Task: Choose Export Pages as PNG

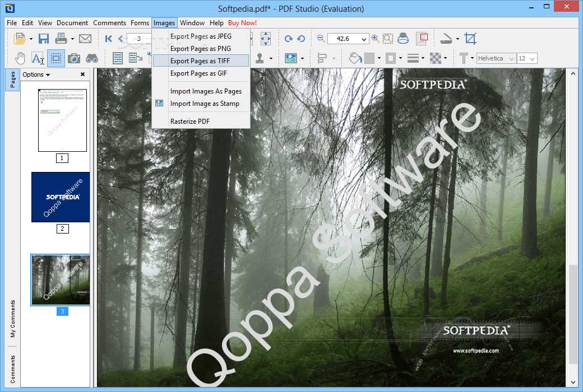Action: [201, 49]
